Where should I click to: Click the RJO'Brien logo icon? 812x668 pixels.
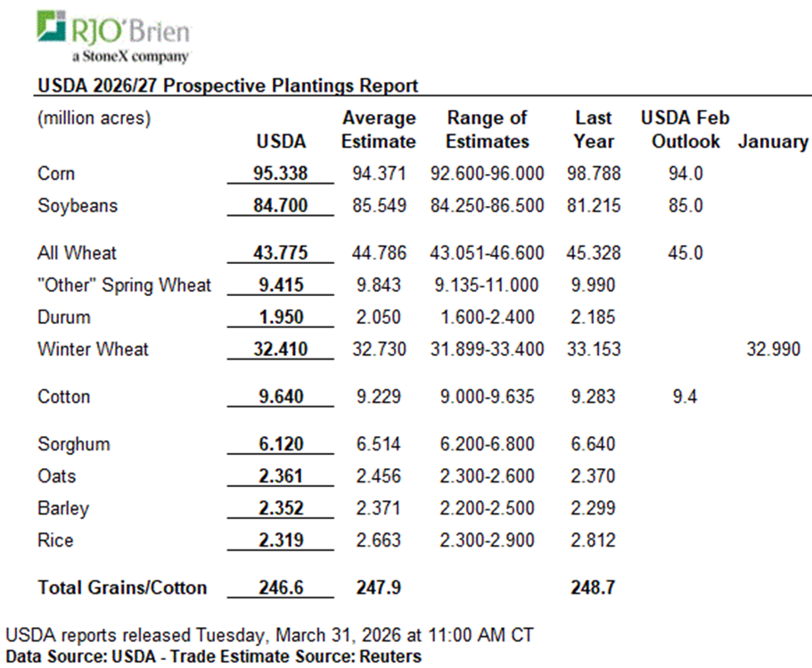[x=51, y=26]
